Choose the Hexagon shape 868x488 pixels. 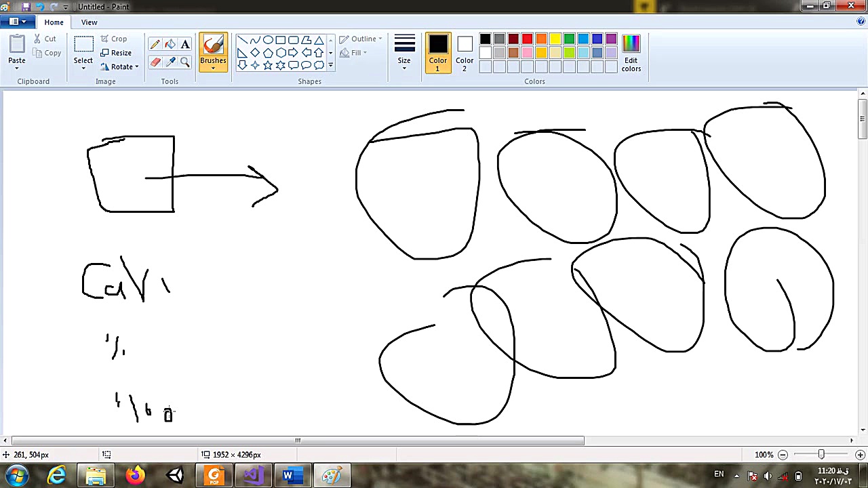281,53
